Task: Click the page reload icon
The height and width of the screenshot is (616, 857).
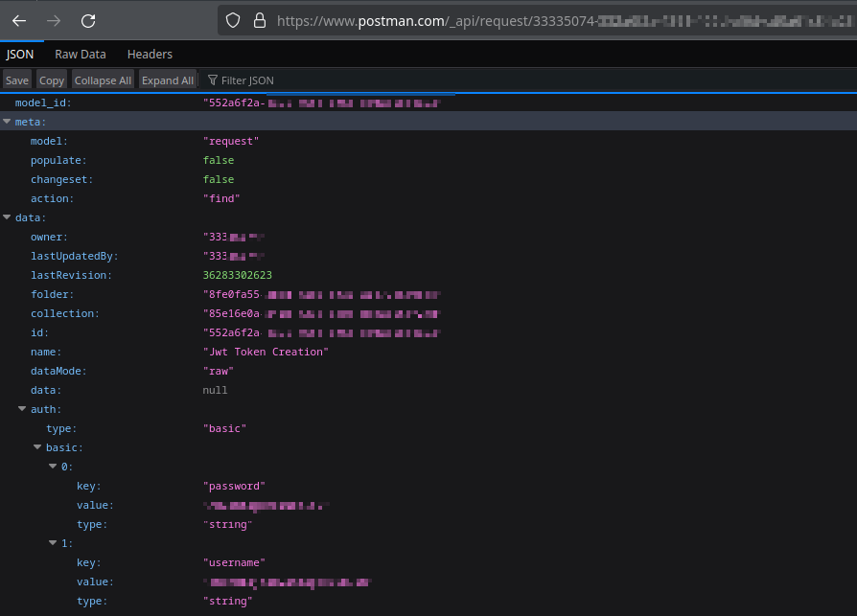Action: coord(86,20)
